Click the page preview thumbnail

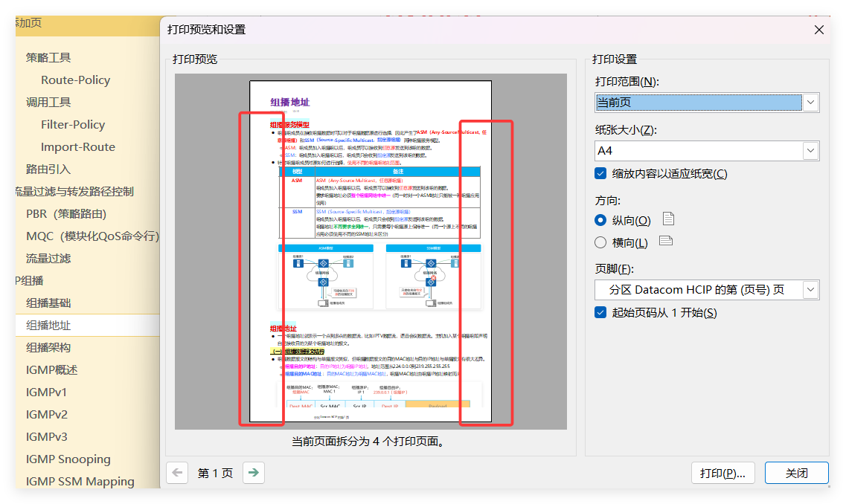(x=370, y=251)
